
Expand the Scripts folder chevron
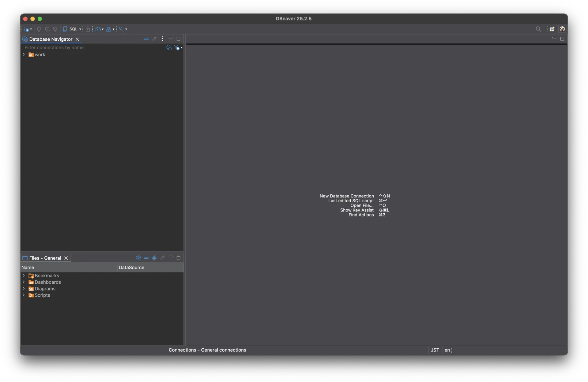click(x=24, y=295)
